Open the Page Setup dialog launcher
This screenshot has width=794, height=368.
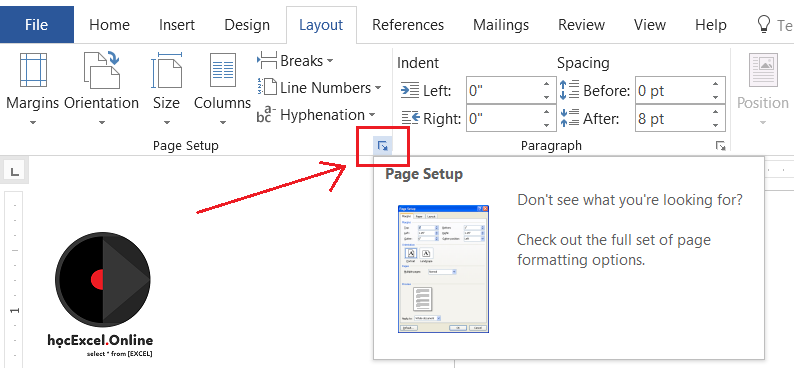[382, 146]
